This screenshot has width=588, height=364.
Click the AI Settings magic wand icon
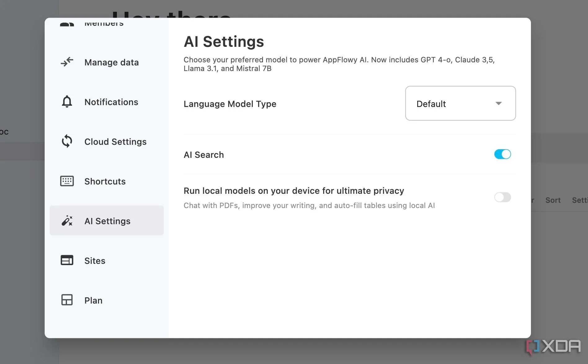[67, 221]
